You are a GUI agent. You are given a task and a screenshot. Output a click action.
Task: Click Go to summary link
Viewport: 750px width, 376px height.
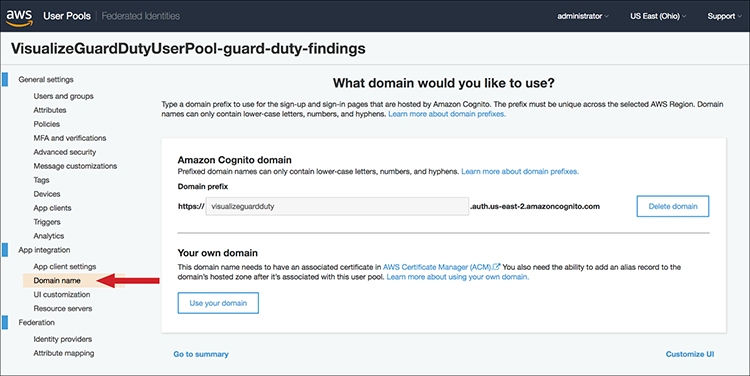201,354
